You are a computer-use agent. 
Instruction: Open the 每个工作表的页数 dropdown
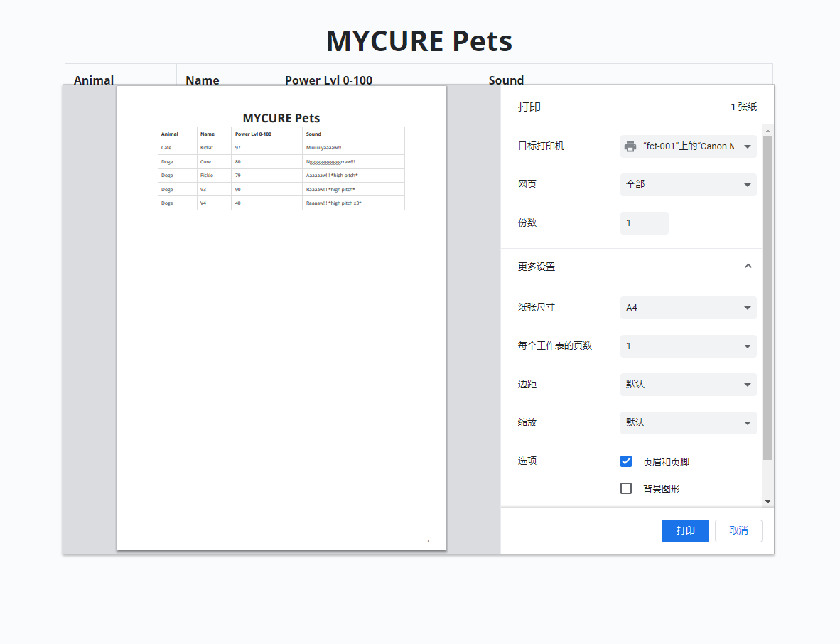pos(689,346)
